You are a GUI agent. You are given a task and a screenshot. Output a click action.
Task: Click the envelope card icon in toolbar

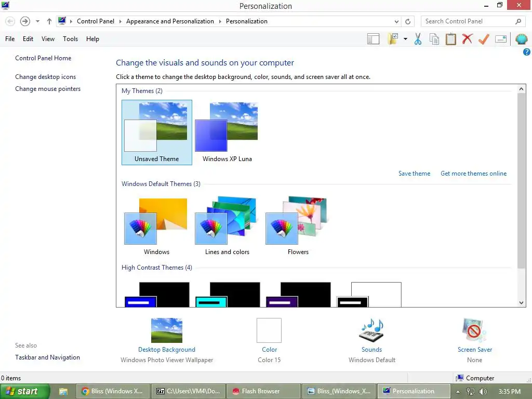(x=501, y=39)
